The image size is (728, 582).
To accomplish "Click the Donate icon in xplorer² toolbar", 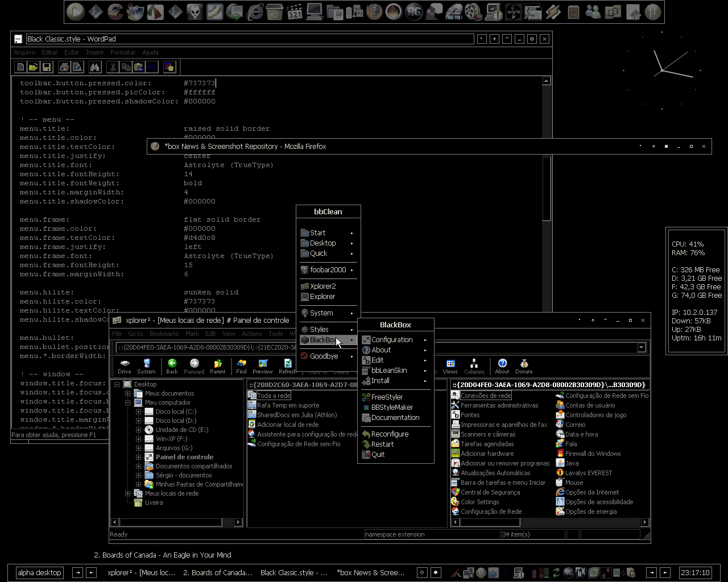I will (524, 367).
